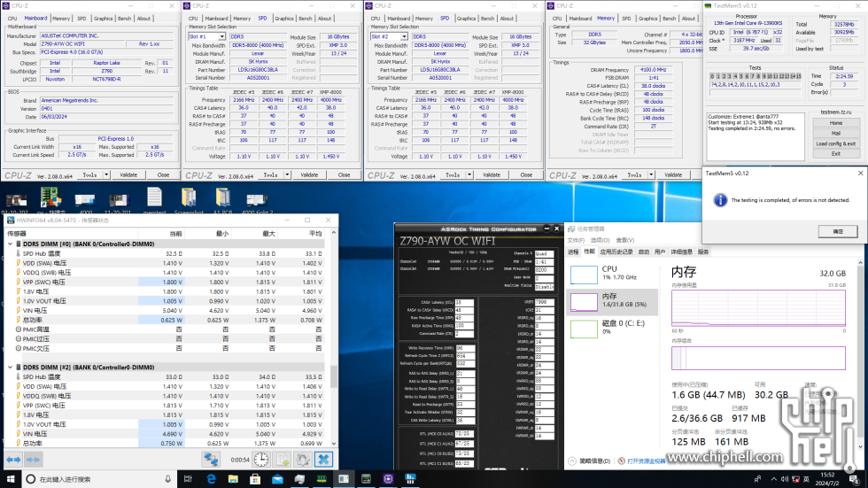Open the 详细信息 tab in Task Manager
This screenshot has width=868, height=488.
coord(681,252)
